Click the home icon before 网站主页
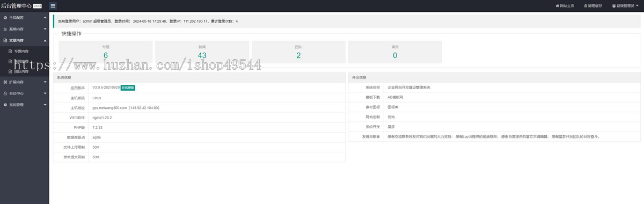Viewport: 644px width, 204px height. tap(557, 5)
